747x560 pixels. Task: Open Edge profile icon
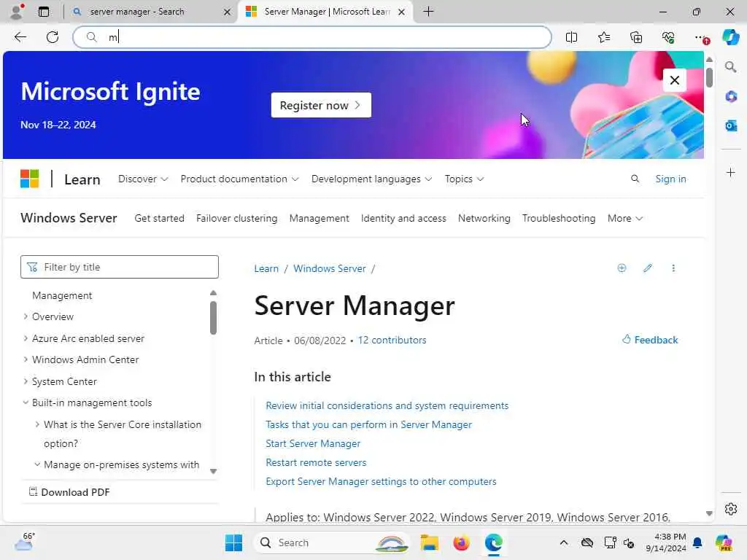pyautogui.click(x=17, y=12)
